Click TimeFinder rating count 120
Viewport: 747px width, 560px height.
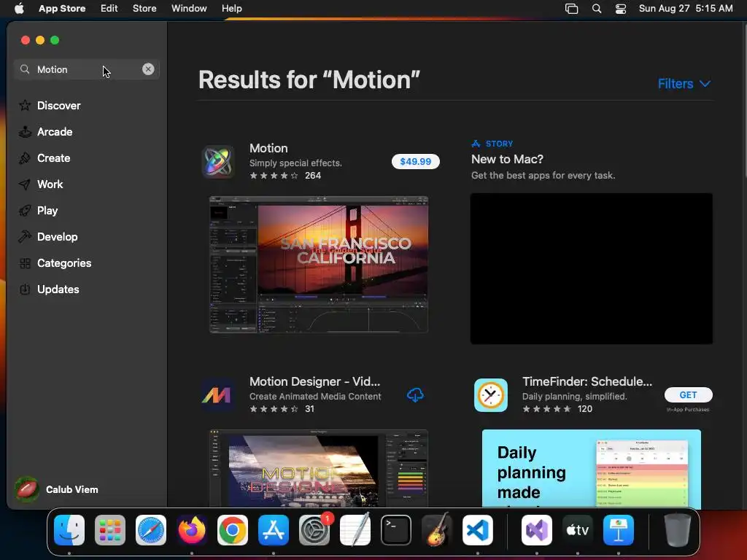[x=585, y=408]
